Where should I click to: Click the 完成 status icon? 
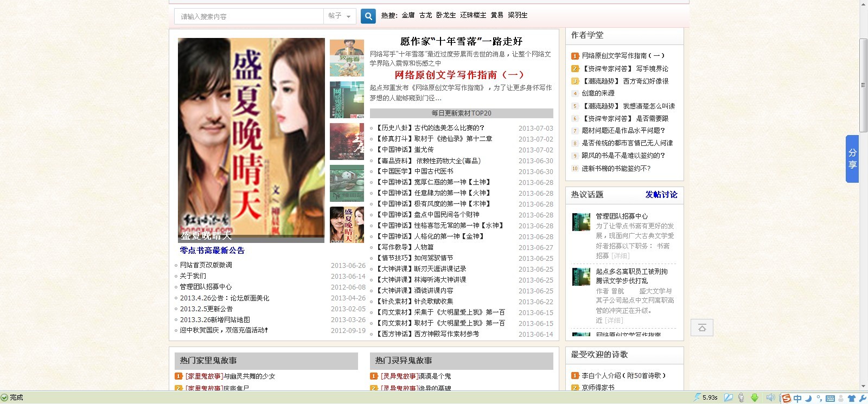(x=4, y=397)
